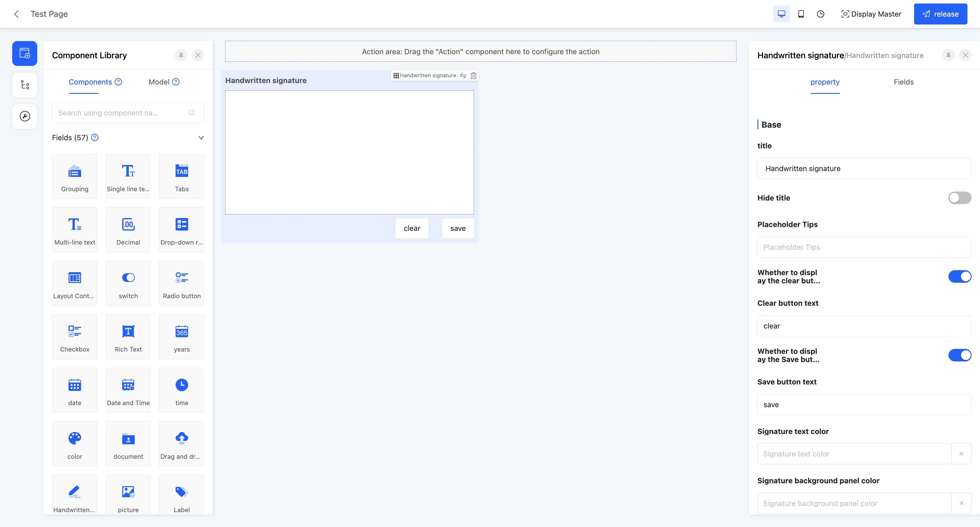Switch to the Model tab
This screenshot has width=980, height=527.
tap(159, 82)
